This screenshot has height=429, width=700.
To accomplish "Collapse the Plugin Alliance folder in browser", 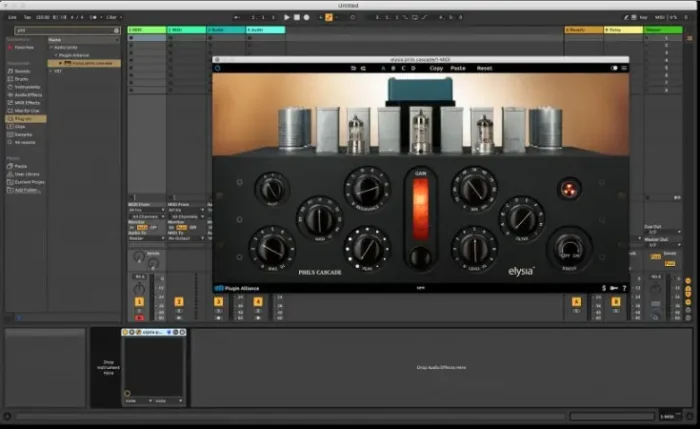I will [55, 55].
